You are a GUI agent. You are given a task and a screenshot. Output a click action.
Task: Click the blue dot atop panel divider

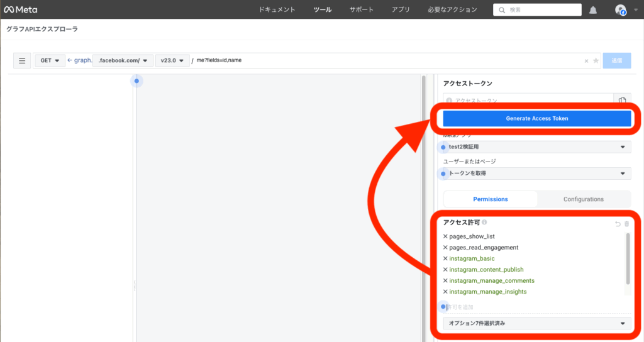click(x=136, y=81)
